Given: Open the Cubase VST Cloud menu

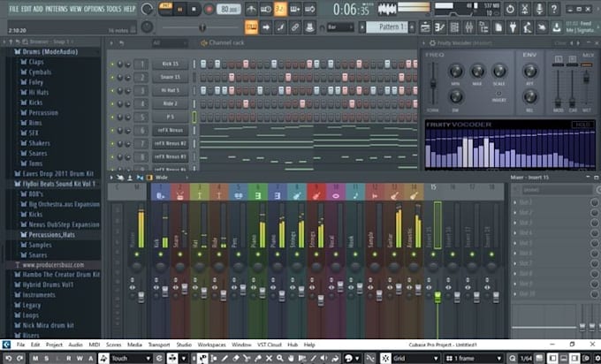Looking at the screenshot, I should (x=270, y=345).
